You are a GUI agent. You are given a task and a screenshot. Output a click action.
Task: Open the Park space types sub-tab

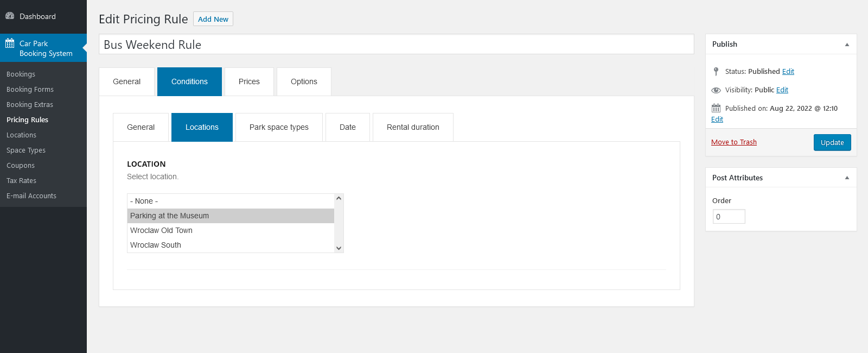[x=279, y=127]
